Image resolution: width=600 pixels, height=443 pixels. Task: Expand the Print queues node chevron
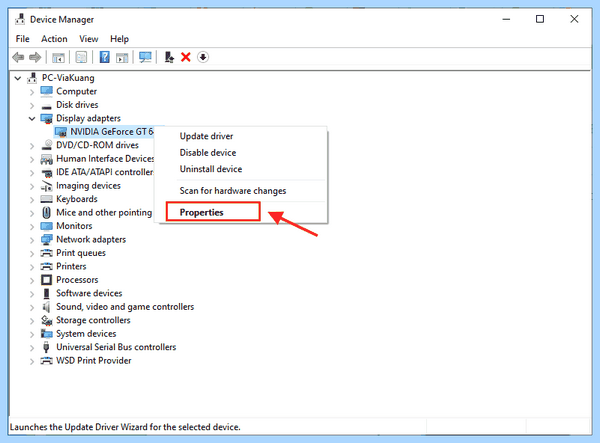[32, 253]
